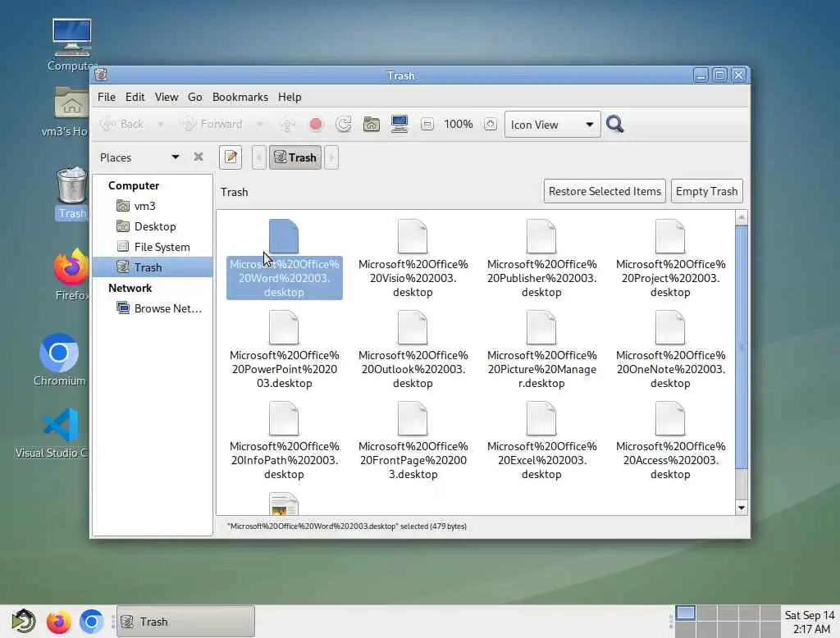Select the Project 2003 desktop file icon

tap(669, 236)
